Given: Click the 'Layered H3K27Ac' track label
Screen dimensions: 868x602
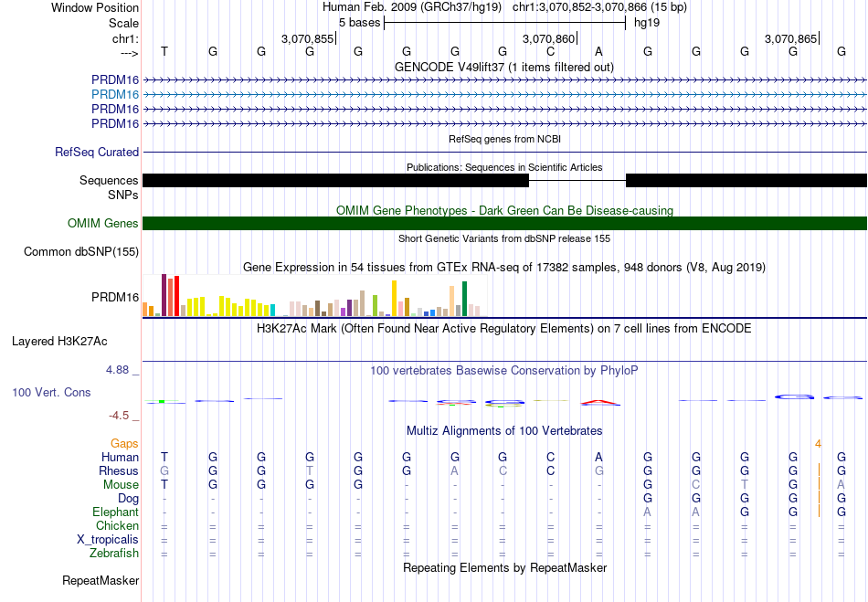Looking at the screenshot, I should [59, 342].
